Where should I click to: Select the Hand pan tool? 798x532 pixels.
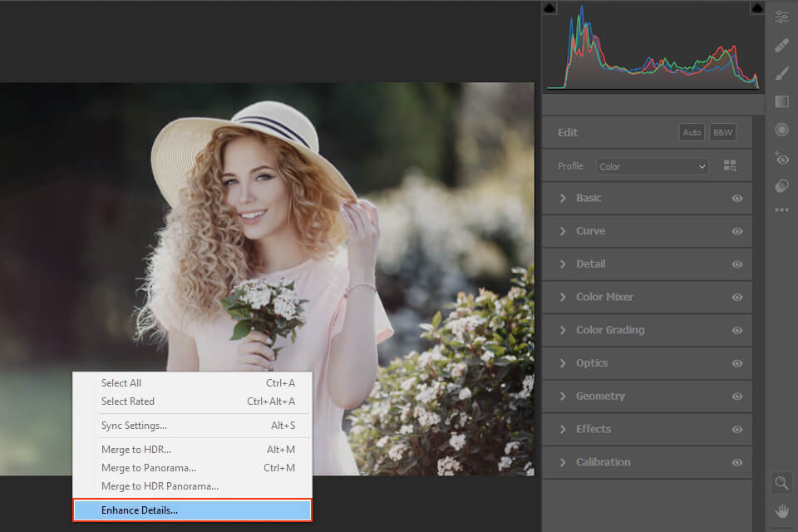click(x=781, y=510)
